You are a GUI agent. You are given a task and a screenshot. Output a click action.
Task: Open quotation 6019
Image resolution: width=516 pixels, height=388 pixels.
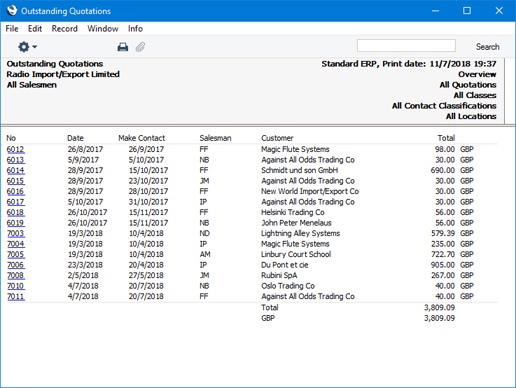point(15,223)
